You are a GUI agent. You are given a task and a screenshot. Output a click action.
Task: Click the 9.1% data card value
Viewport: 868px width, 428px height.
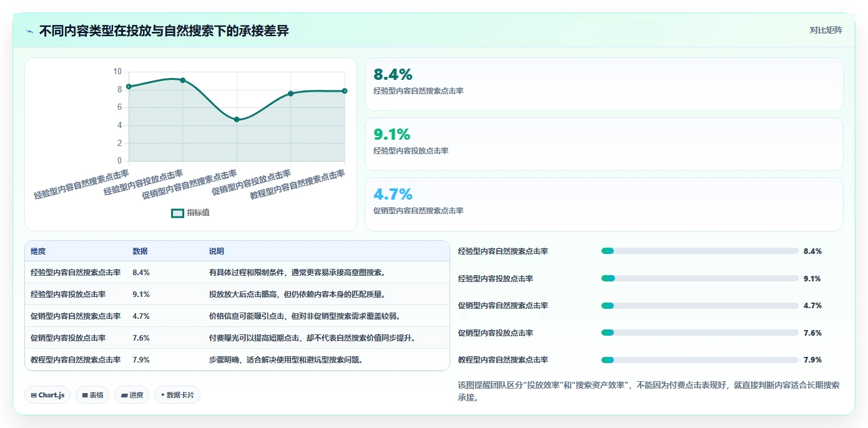(392, 134)
